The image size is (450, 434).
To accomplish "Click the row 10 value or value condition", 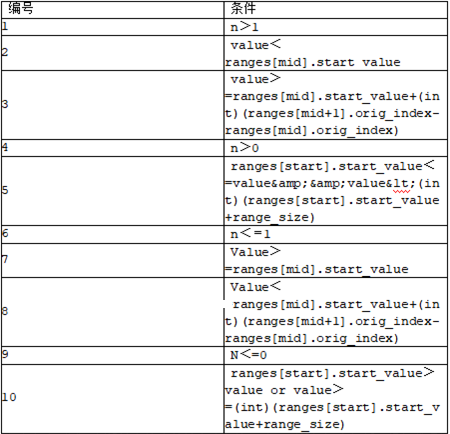I will (336, 399).
